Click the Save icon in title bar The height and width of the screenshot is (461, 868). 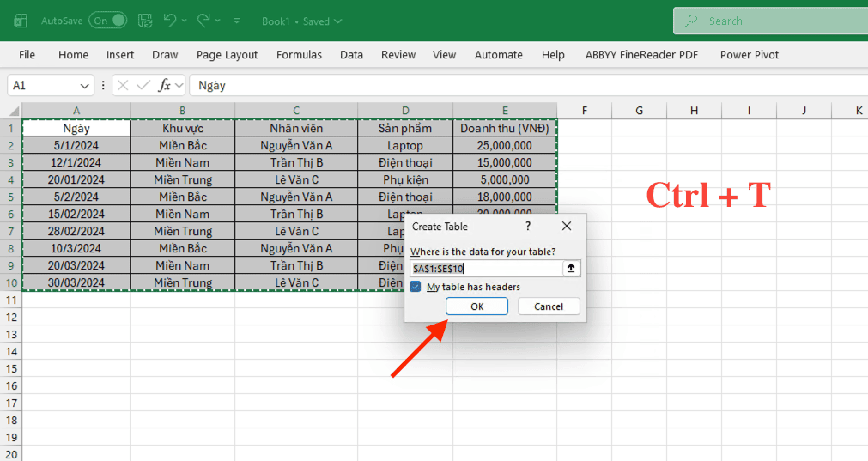coord(145,21)
